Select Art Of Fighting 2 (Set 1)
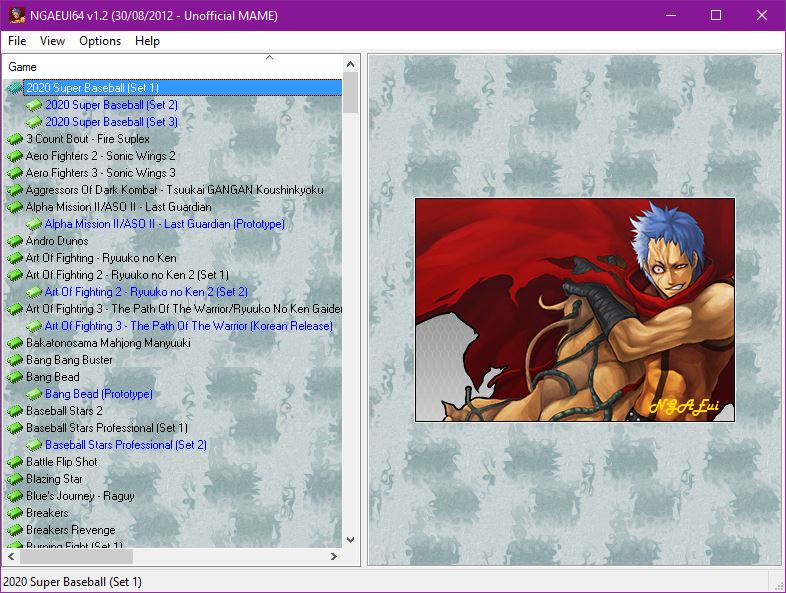Viewport: 786px width, 593px height. (x=127, y=275)
